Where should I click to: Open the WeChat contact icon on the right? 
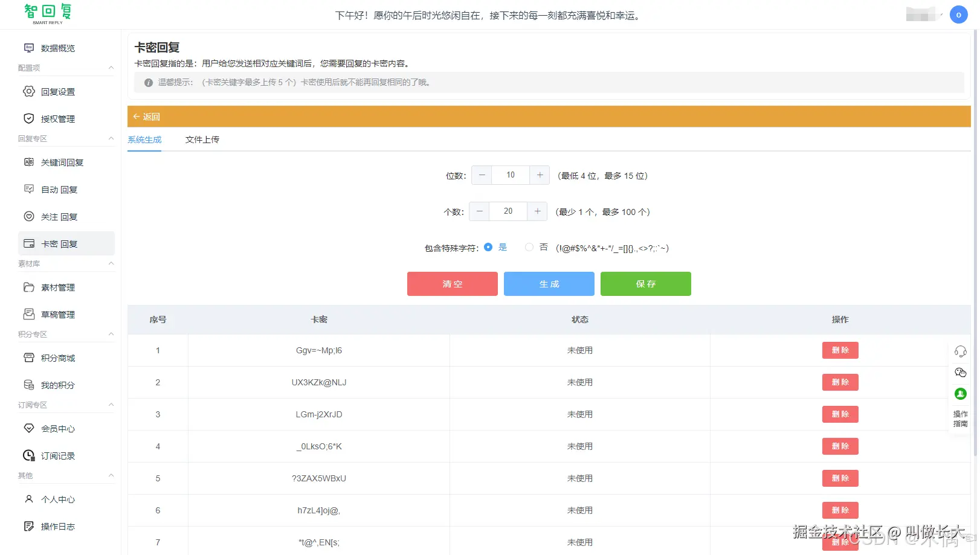click(961, 373)
